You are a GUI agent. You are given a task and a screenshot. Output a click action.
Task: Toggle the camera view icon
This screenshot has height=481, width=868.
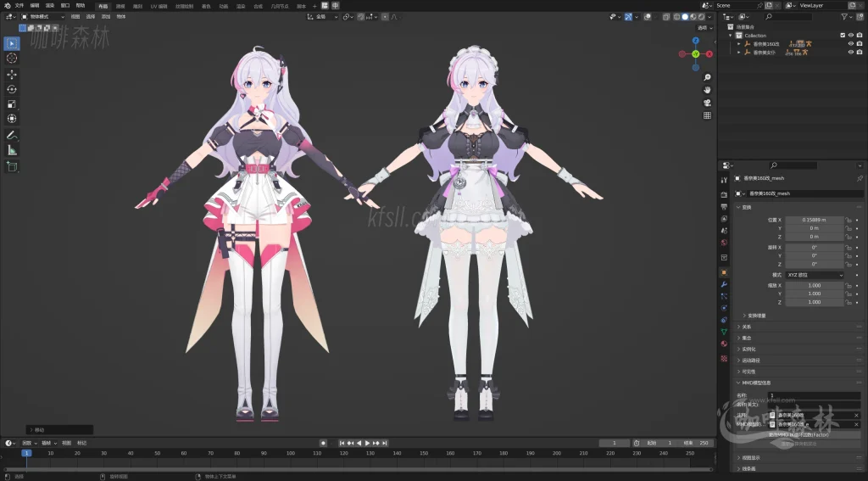point(707,103)
